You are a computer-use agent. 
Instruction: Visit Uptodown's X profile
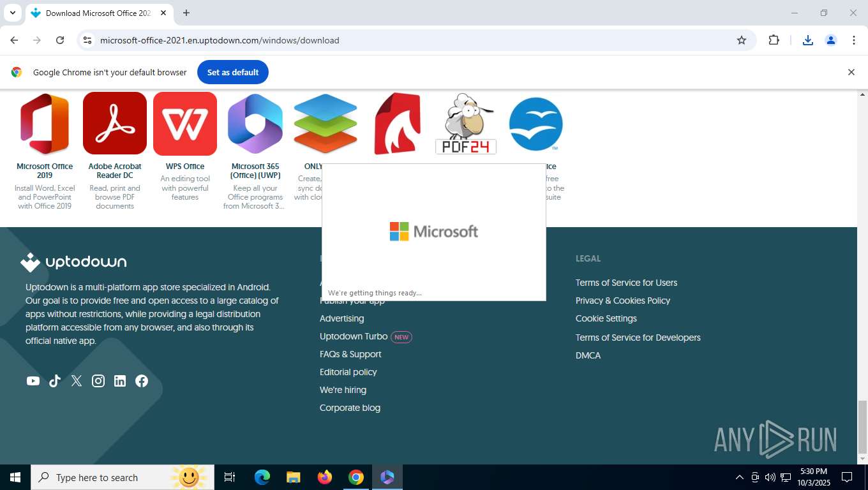point(77,381)
